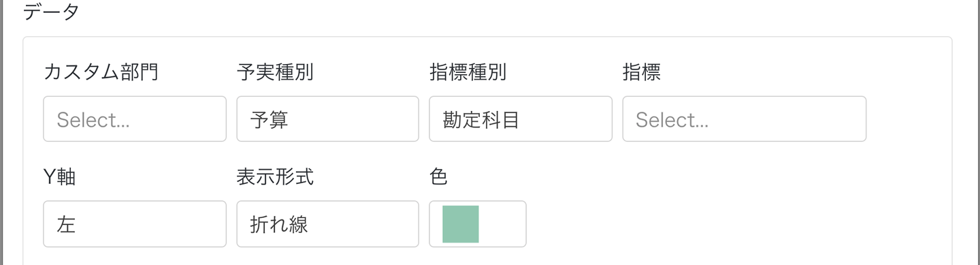Click the 勘定科目 value text

[x=481, y=120]
